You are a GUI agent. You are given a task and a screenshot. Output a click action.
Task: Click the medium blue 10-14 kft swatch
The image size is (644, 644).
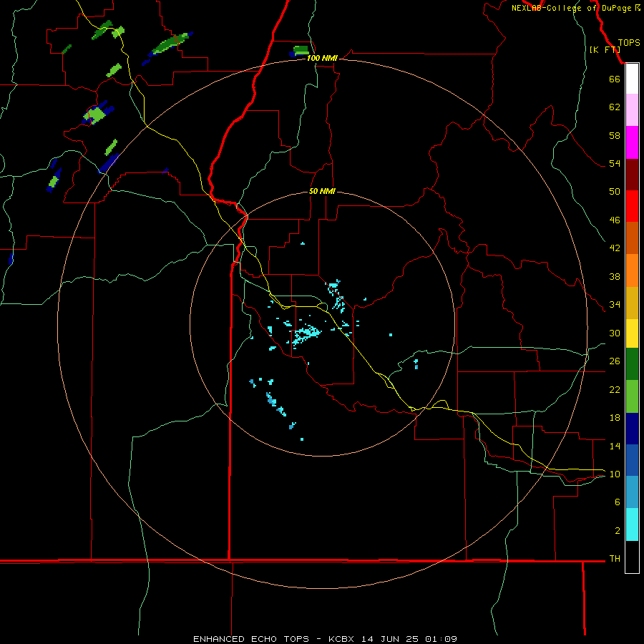[632, 460]
